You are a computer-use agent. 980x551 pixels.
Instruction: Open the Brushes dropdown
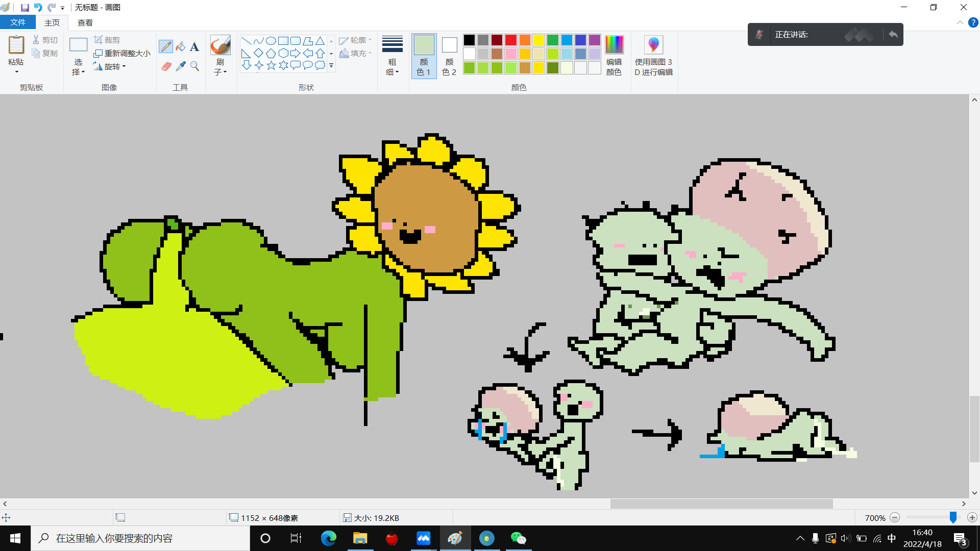click(220, 67)
